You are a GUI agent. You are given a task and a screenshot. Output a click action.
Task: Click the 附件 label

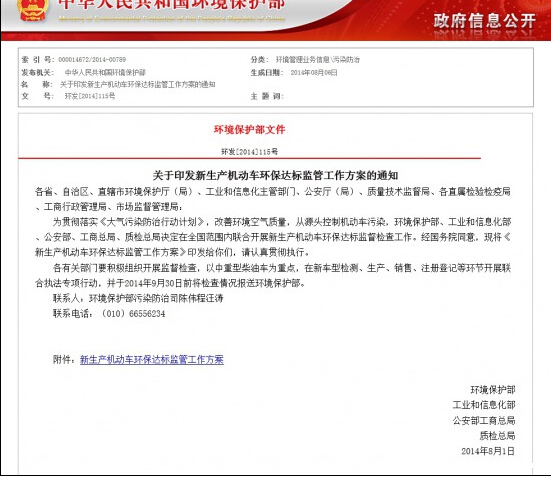[x=64, y=360]
